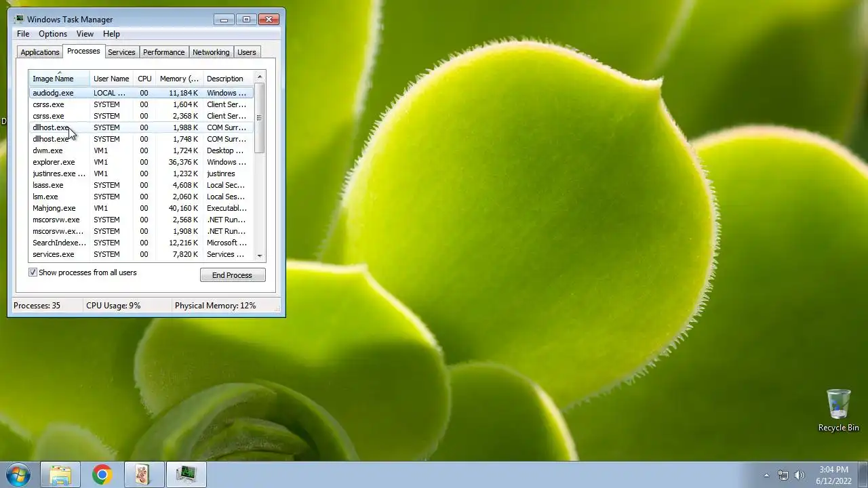This screenshot has width=868, height=488.
Task: Select csrss.exe with 2,368 K memory
Action: 141,116
